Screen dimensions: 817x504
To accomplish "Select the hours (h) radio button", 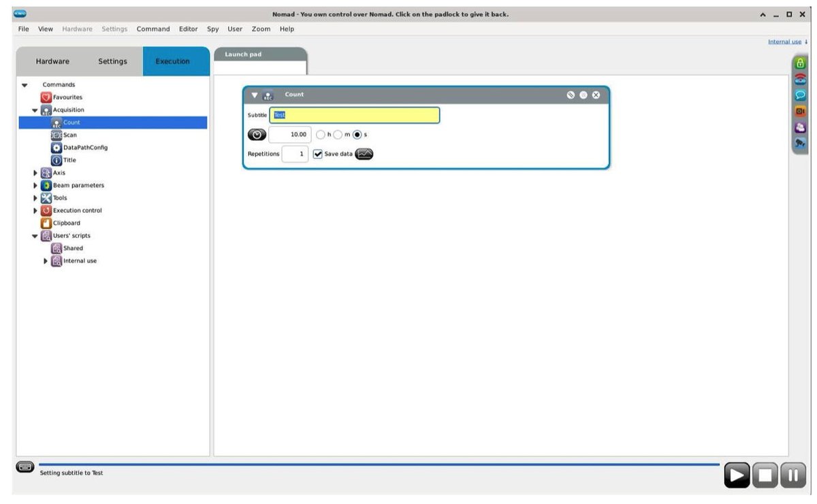I will pyautogui.click(x=321, y=135).
